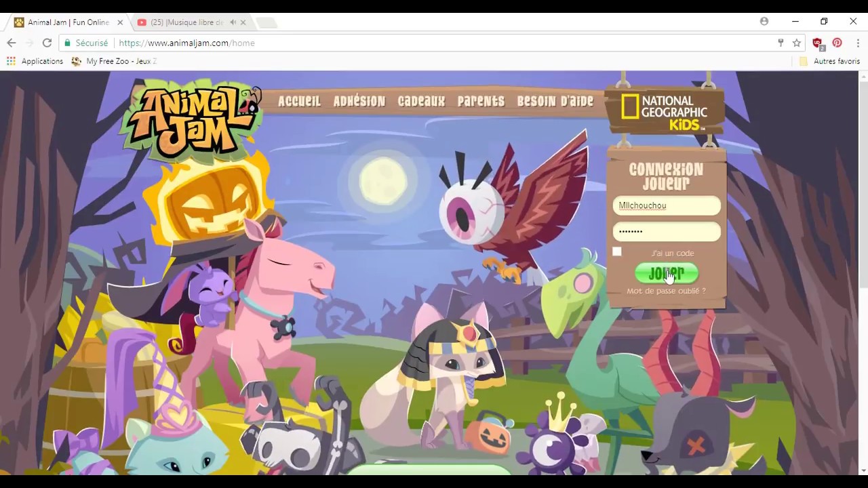This screenshot has width=868, height=488.
Task: Mute the YouTube tab speaker icon
Action: (233, 22)
